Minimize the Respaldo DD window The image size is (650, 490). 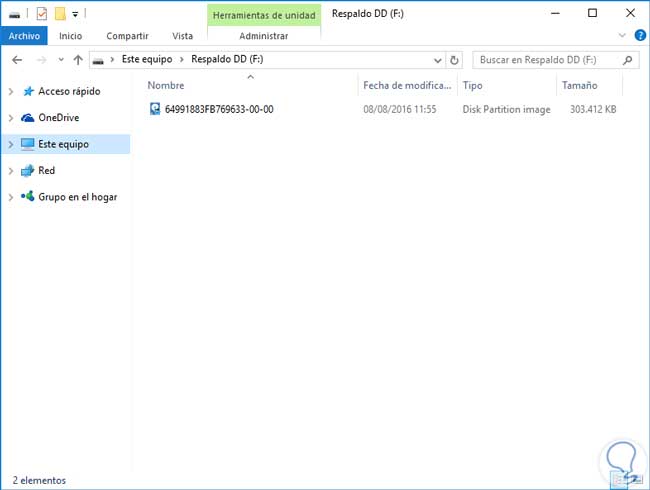point(555,13)
